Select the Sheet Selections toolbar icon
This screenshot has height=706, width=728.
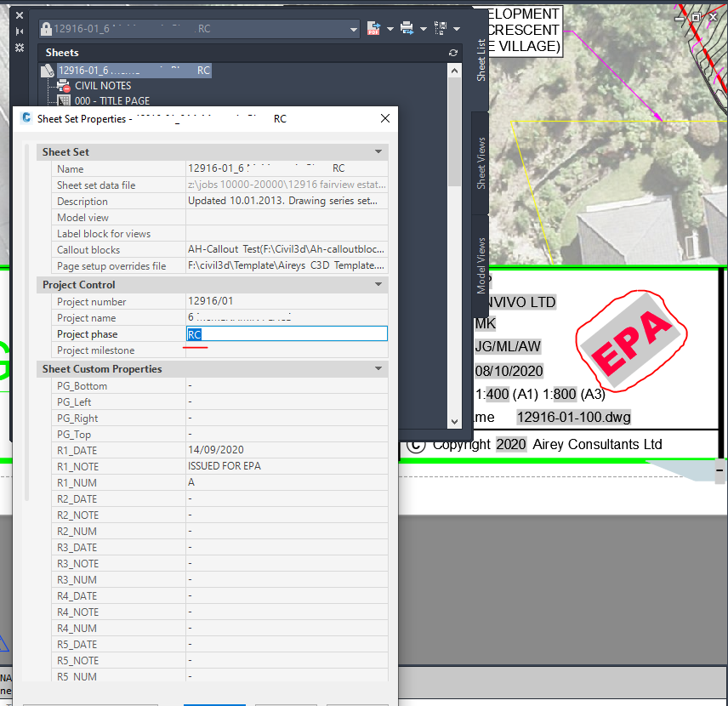[441, 26]
